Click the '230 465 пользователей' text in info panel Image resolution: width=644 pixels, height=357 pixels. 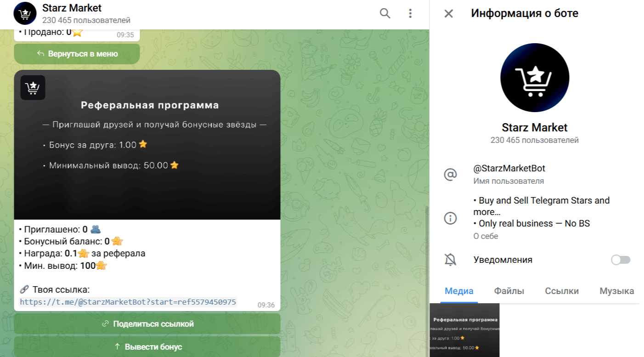535,140
